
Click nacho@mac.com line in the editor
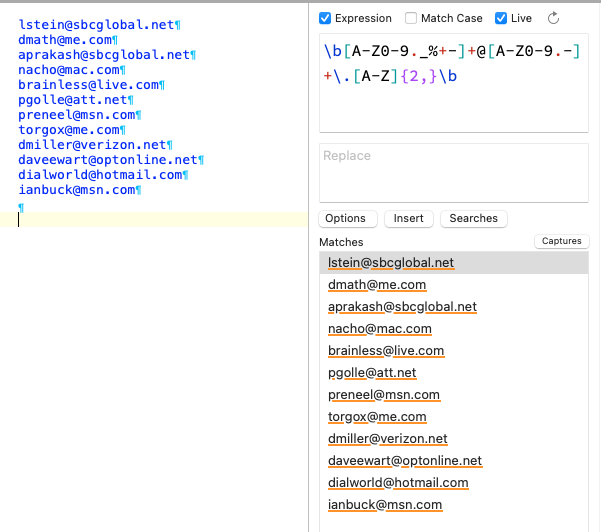pyautogui.click(x=69, y=70)
